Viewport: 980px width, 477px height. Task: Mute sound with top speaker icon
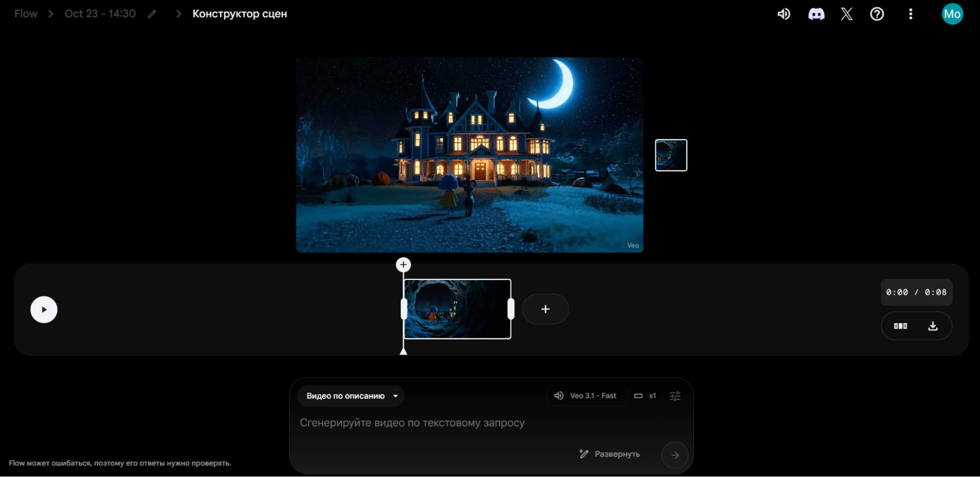pos(783,14)
